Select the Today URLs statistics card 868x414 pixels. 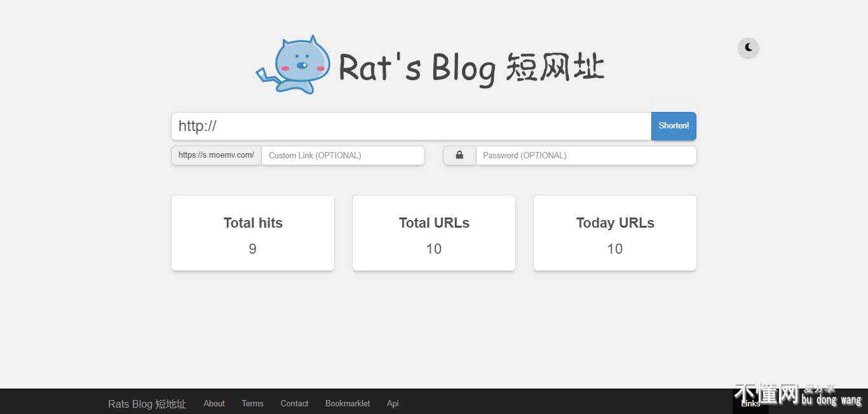click(x=615, y=233)
